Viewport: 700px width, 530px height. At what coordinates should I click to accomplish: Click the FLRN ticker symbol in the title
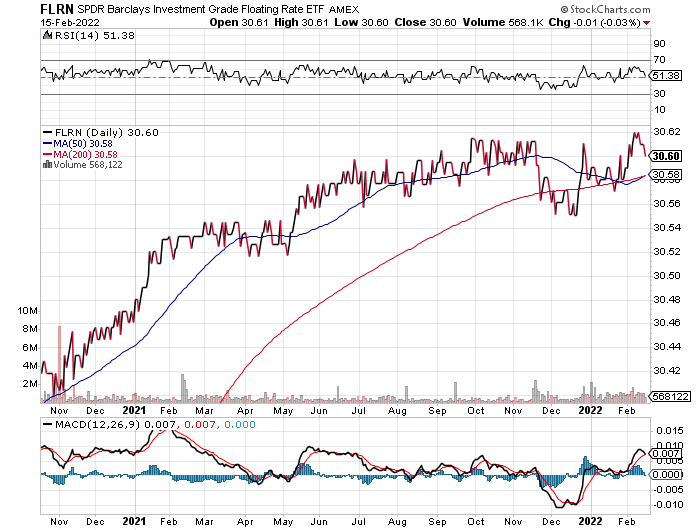click(57, 9)
